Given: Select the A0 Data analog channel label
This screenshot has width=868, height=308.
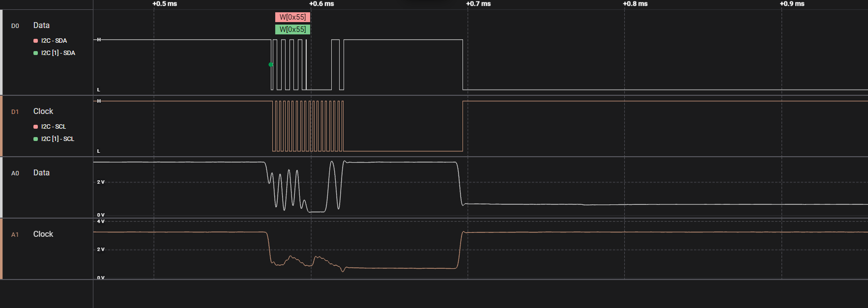Looking at the screenshot, I should [41, 172].
